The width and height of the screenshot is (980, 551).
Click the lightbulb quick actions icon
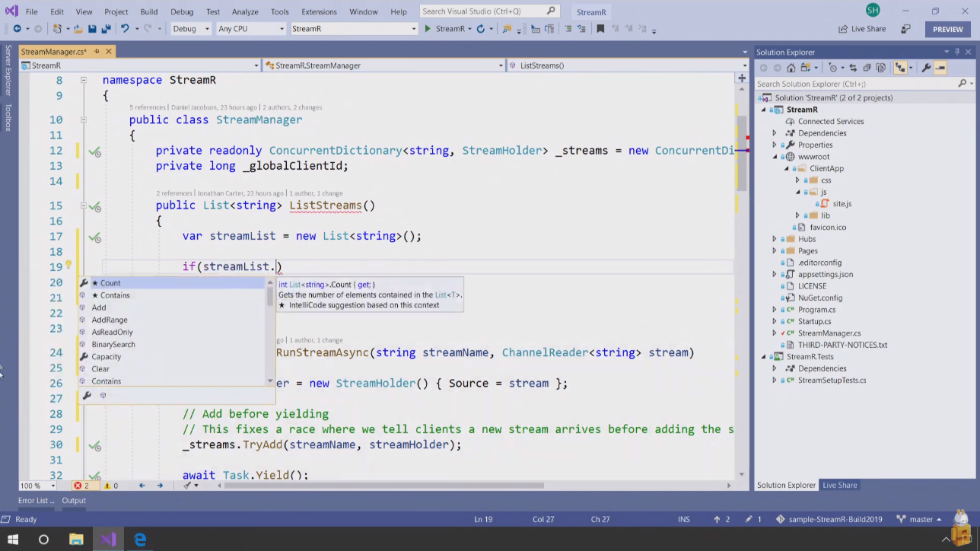pos(68,266)
